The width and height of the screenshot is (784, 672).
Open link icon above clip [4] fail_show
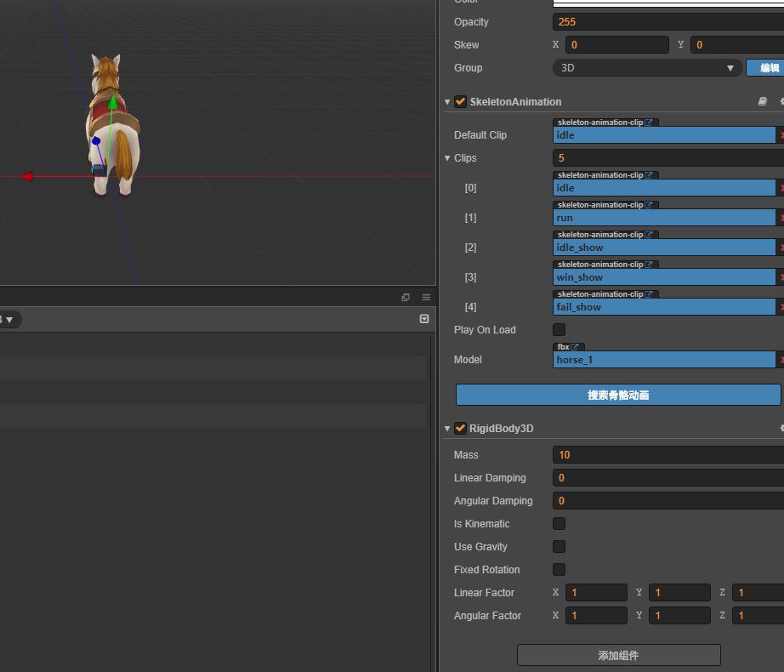pyautogui.click(x=649, y=294)
